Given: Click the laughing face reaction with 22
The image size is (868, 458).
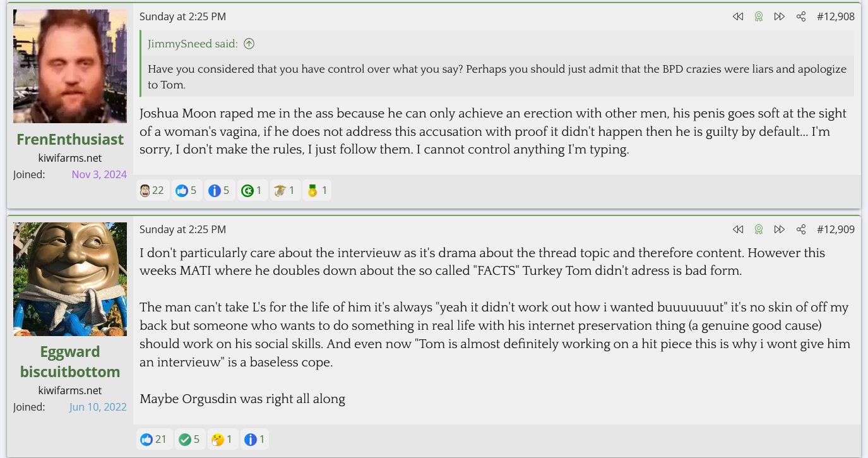Looking at the screenshot, I should (x=152, y=190).
